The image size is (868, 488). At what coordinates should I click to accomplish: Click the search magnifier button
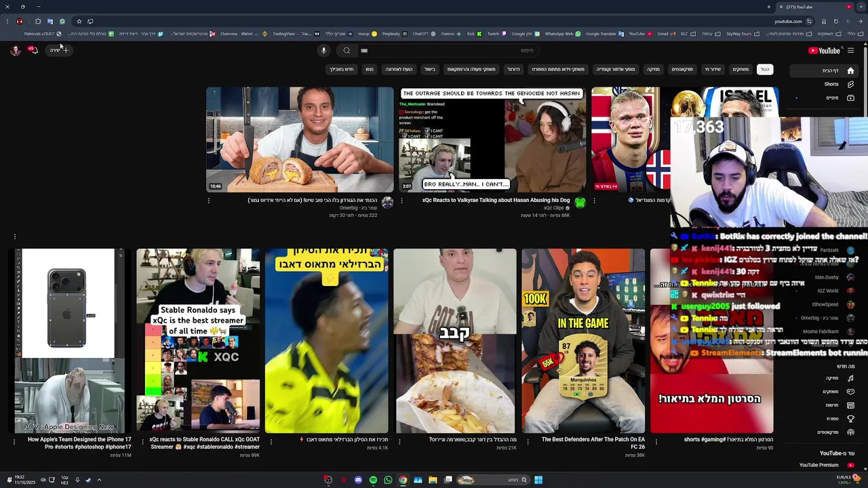[x=347, y=50]
